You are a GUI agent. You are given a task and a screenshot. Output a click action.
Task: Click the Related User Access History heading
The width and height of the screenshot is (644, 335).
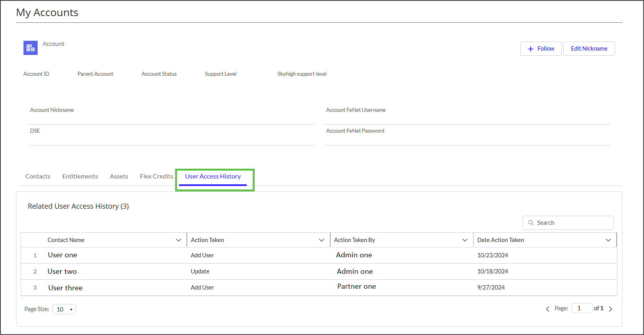tap(78, 206)
